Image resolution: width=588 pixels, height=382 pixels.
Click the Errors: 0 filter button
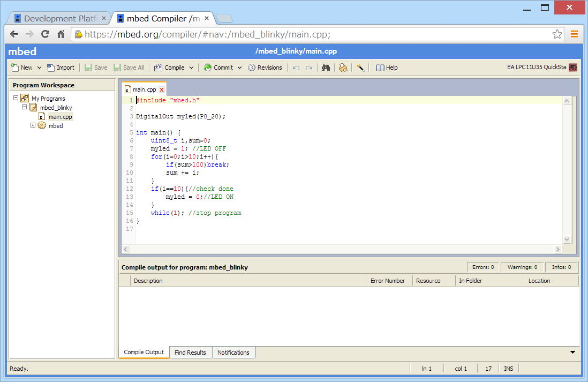coord(483,267)
